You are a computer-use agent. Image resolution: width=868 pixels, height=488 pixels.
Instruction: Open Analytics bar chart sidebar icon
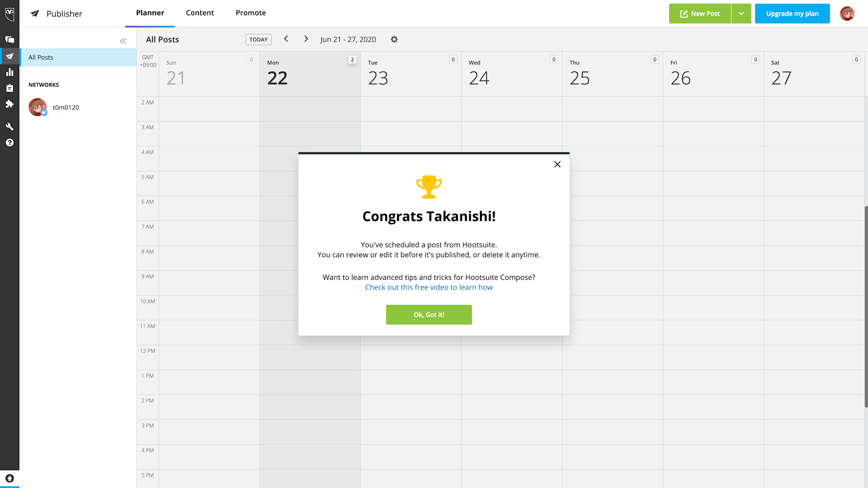tap(10, 72)
